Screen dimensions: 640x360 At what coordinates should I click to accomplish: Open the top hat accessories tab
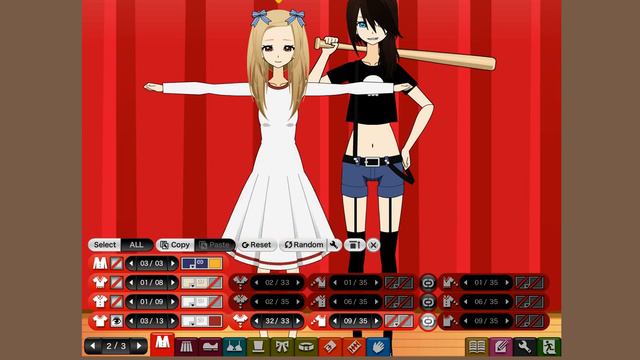coord(258,347)
